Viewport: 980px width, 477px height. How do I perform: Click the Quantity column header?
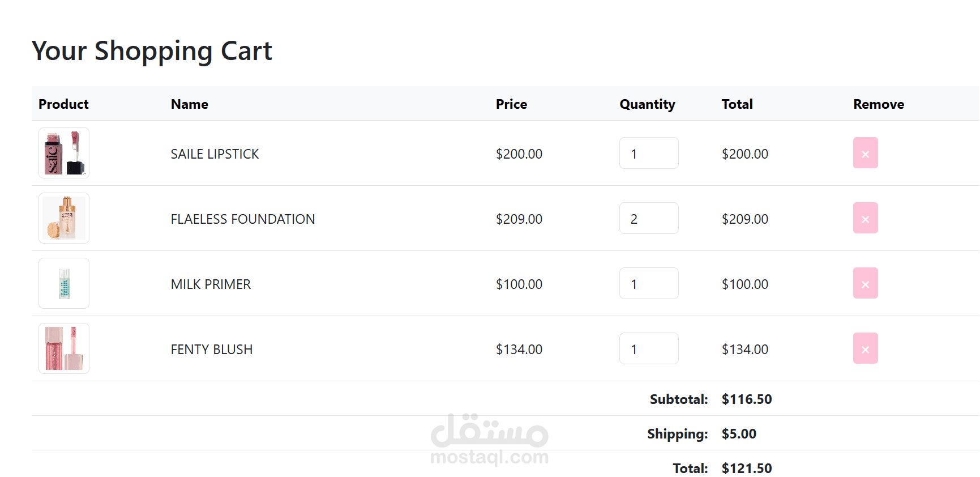[x=647, y=104]
